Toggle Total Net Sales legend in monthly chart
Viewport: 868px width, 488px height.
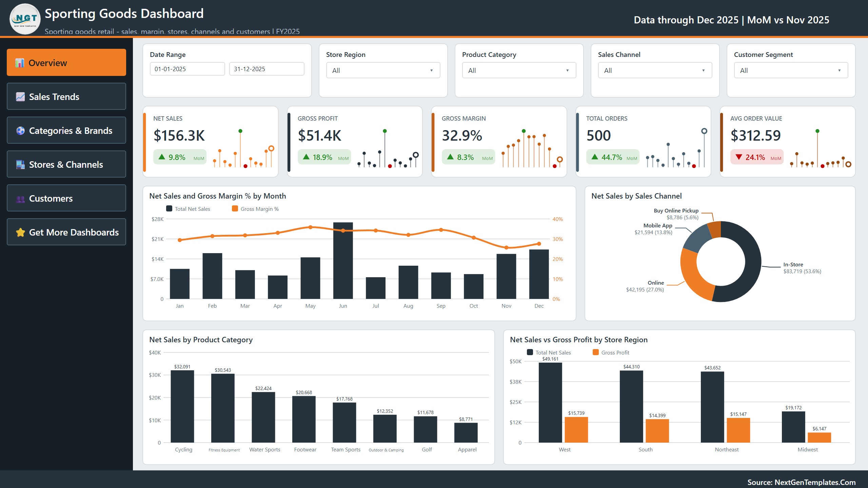pyautogui.click(x=188, y=209)
